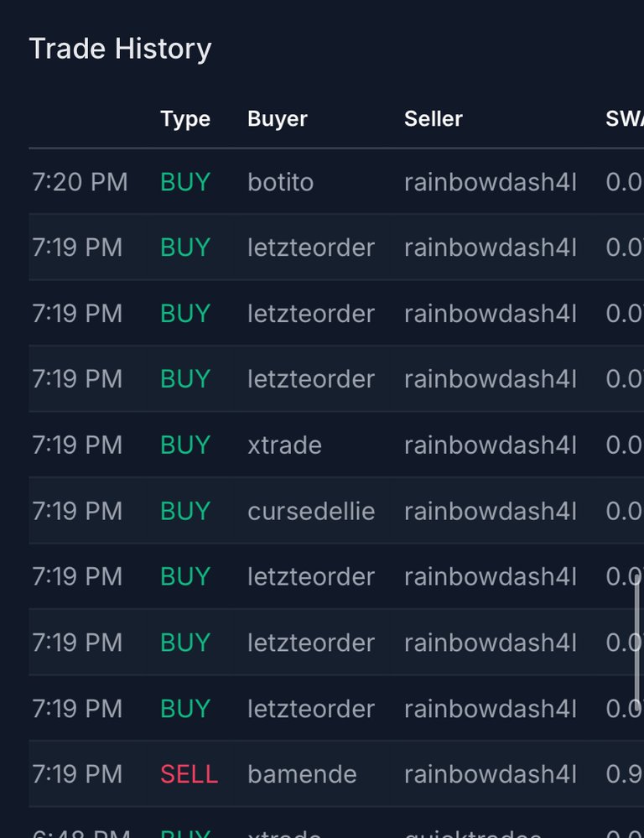This screenshot has height=838, width=644.
Task: Open cursedellie buyer link
Action: coord(311,511)
